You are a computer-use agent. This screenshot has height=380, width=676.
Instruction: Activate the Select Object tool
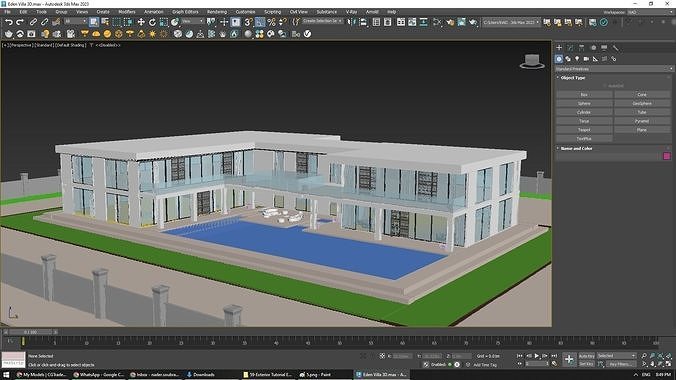pos(94,22)
